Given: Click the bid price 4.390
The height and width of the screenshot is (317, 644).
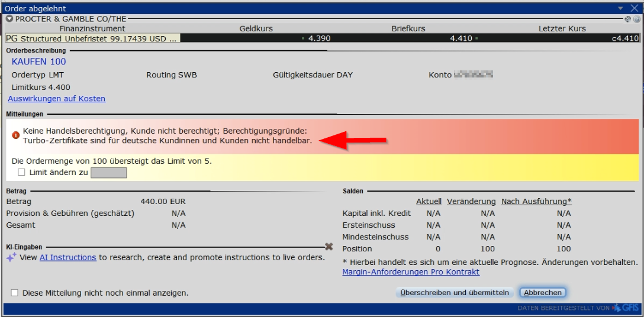Looking at the screenshot, I should coord(319,38).
